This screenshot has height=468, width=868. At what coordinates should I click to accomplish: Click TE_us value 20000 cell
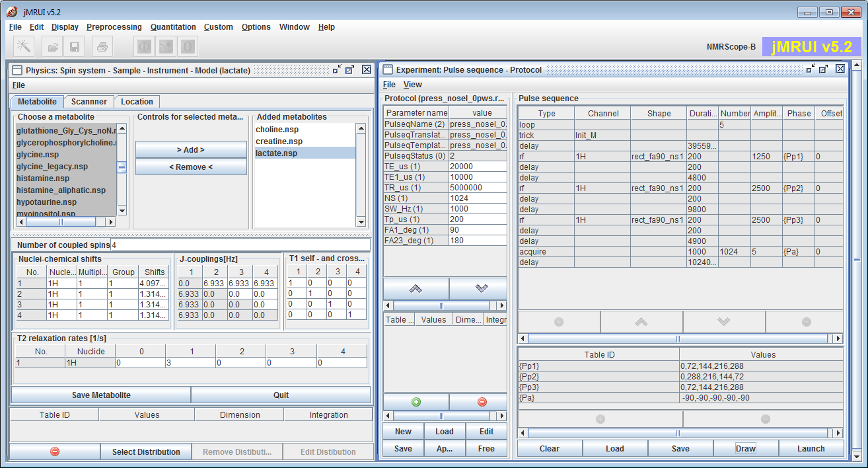[x=478, y=167]
